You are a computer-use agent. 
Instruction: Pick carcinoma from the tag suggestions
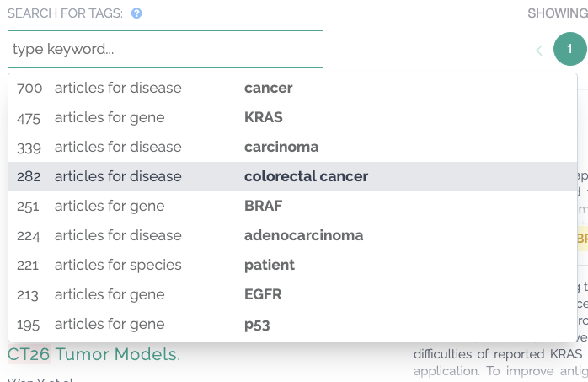(281, 147)
